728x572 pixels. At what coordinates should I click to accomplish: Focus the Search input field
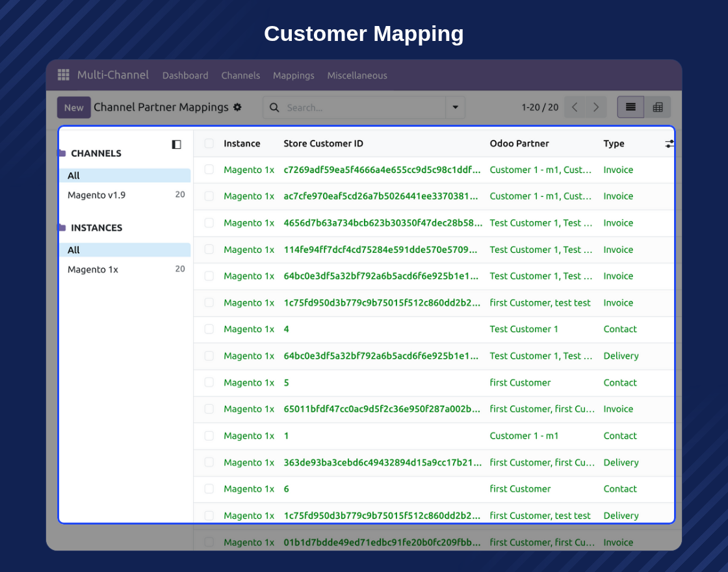tap(363, 107)
